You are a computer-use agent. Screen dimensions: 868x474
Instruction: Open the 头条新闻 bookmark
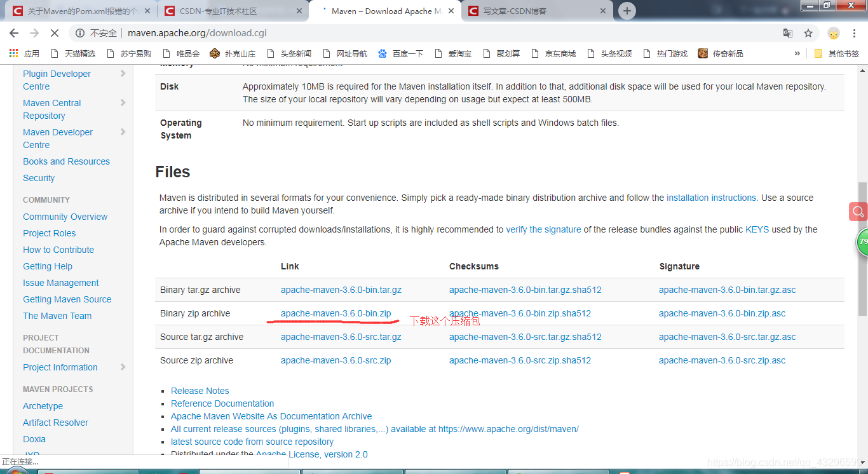289,53
